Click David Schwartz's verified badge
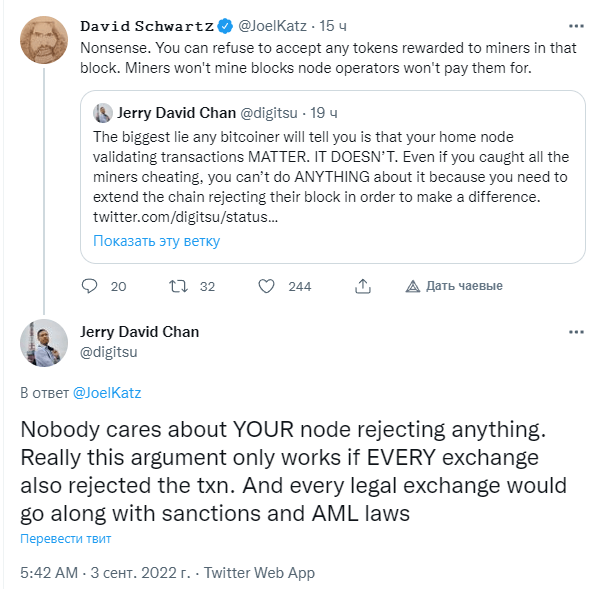600x589 pixels. coord(225,26)
